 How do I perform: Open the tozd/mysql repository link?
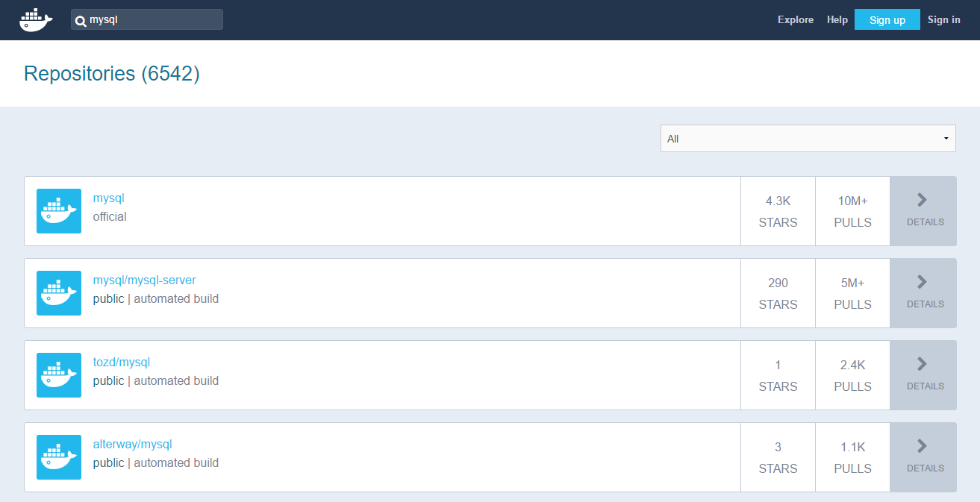point(121,363)
